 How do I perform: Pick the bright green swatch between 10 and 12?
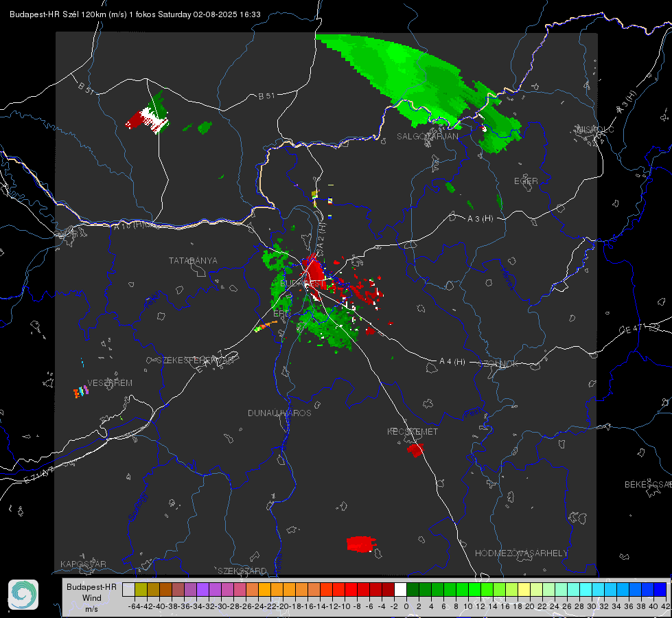(474, 589)
